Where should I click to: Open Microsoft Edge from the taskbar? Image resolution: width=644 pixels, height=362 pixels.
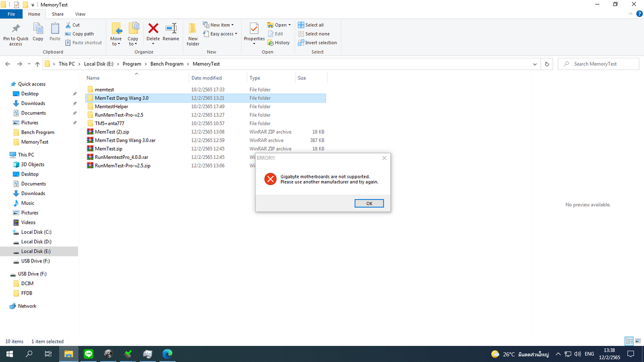[167, 353]
